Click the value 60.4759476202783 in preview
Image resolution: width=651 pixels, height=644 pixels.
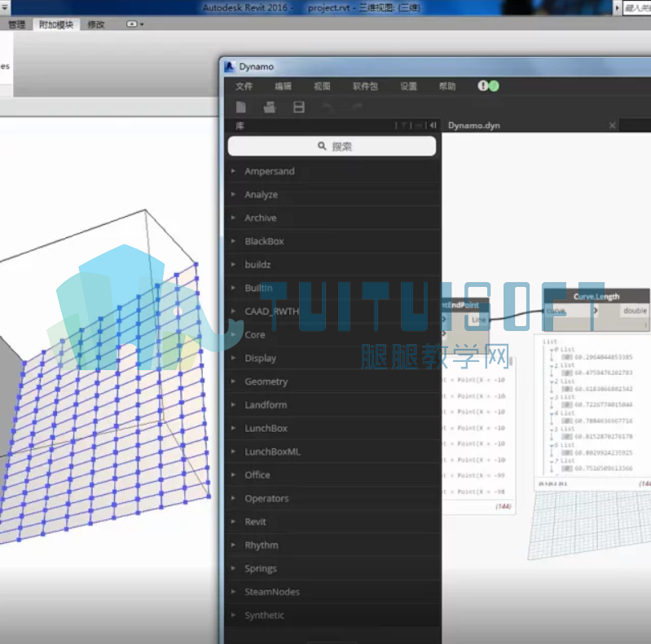pyautogui.click(x=604, y=373)
